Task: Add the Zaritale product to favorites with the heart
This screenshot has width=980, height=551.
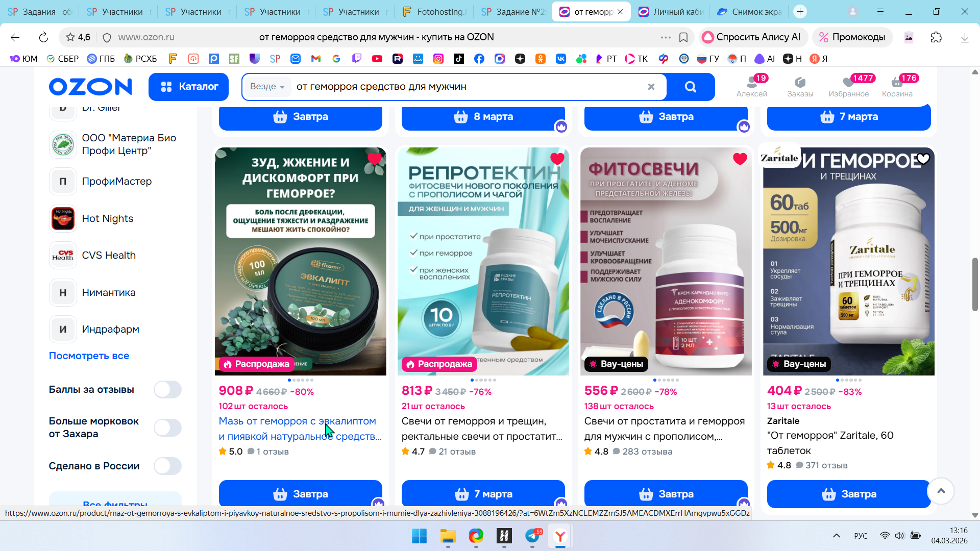Action: [923, 159]
